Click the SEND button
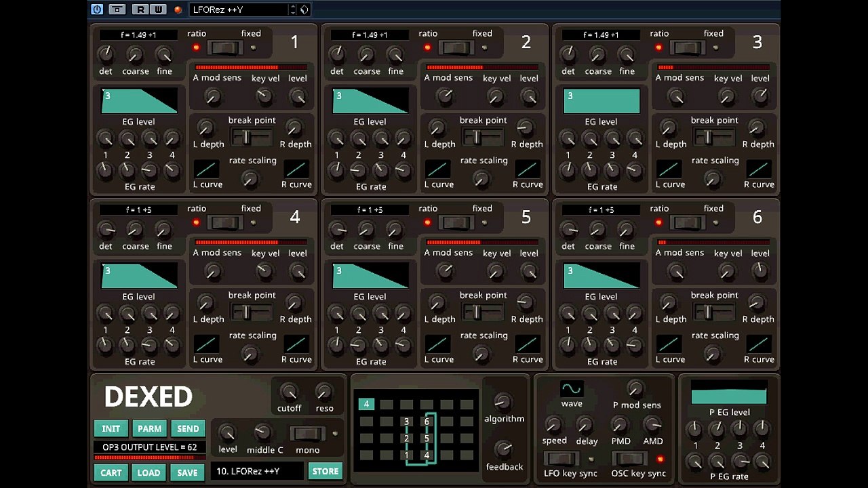This screenshot has width=868, height=488. (188, 428)
